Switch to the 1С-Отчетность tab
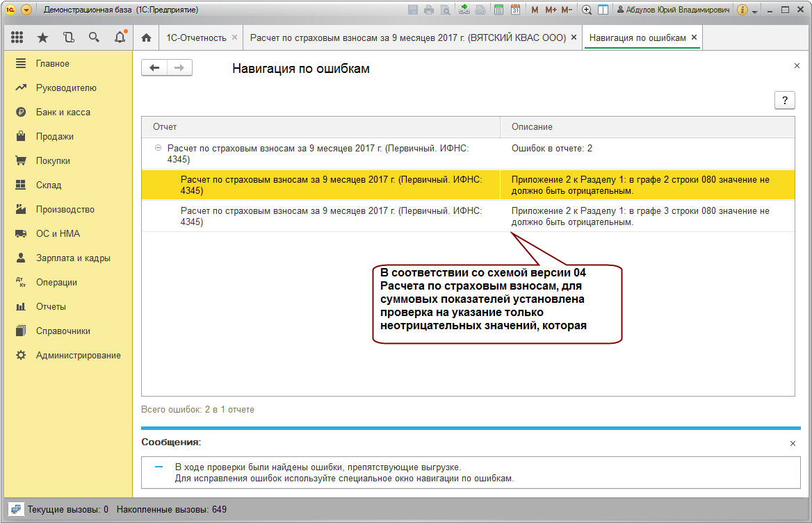 196,38
